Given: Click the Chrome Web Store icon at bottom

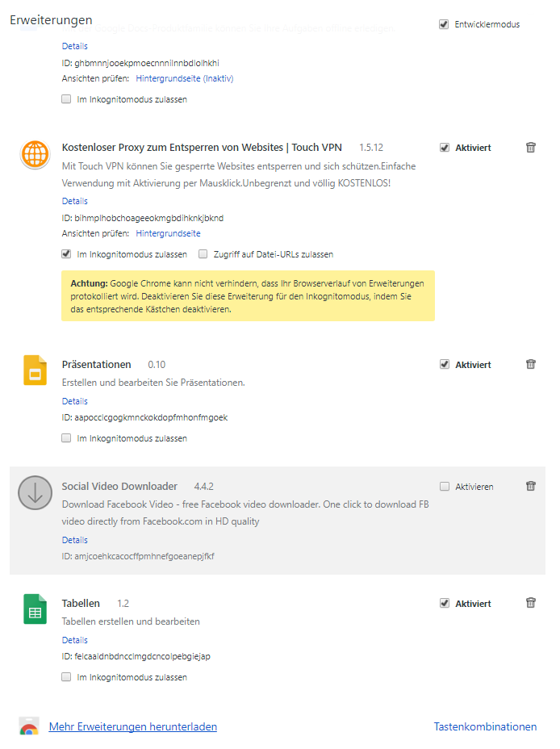Looking at the screenshot, I should (29, 726).
